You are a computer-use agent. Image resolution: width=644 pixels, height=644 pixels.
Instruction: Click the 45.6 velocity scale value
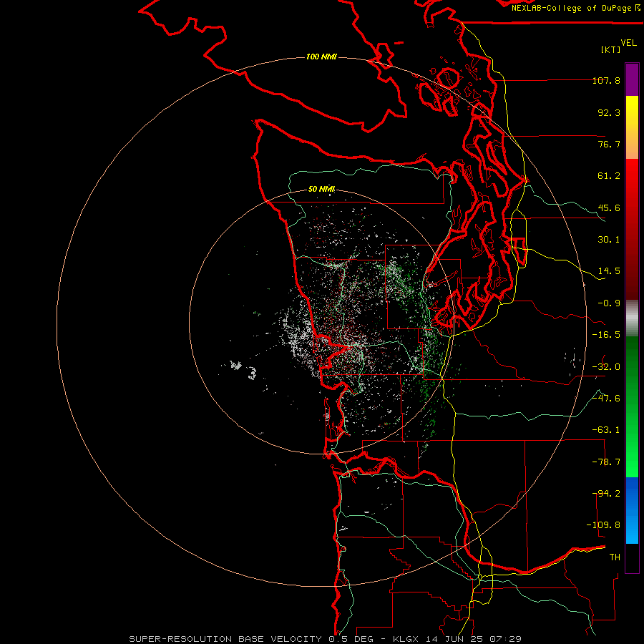(x=609, y=208)
